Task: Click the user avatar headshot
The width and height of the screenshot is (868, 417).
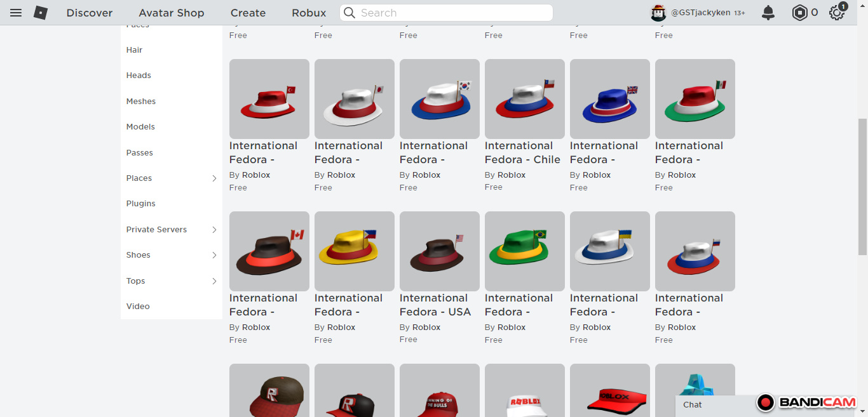Action: point(658,13)
